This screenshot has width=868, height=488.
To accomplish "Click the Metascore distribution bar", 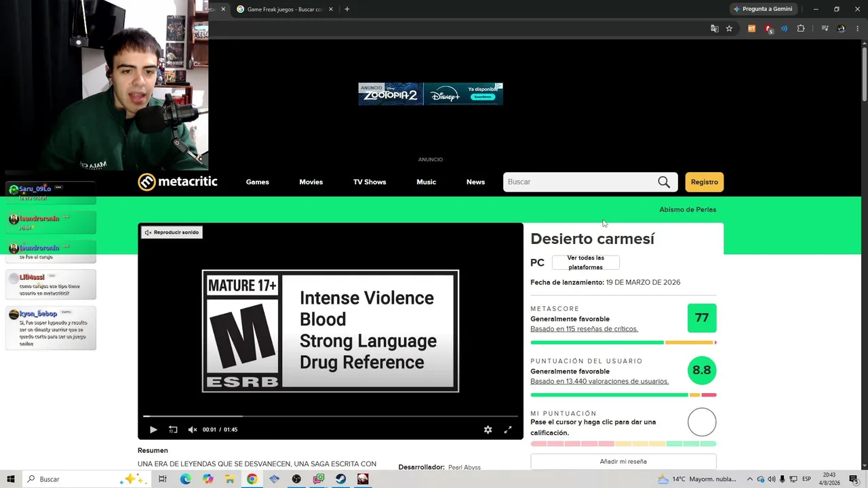I will coord(623,342).
